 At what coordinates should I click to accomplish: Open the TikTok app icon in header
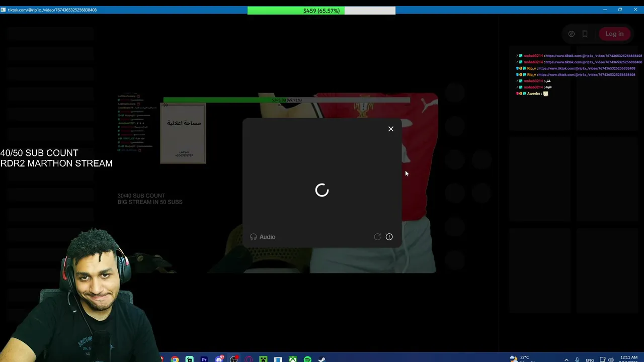572,34
